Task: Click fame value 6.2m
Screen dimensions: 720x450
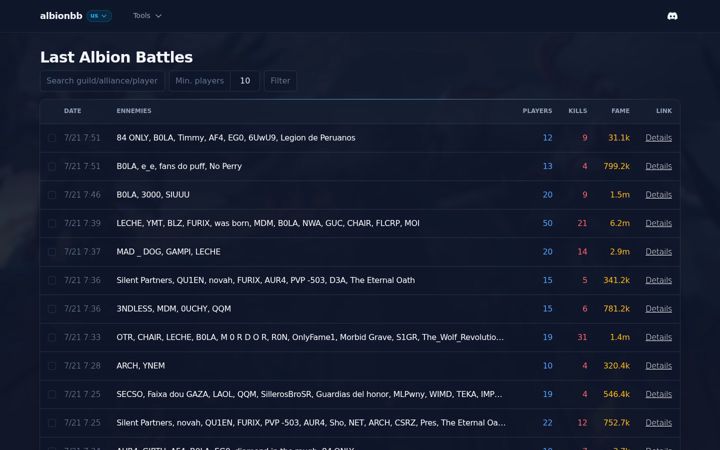Action: (x=619, y=223)
